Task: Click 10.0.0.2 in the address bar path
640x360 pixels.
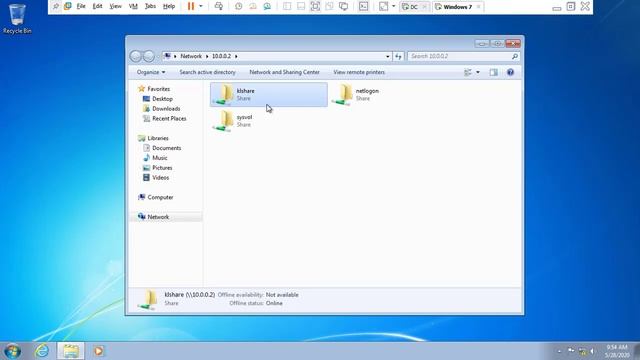Action: click(221, 56)
